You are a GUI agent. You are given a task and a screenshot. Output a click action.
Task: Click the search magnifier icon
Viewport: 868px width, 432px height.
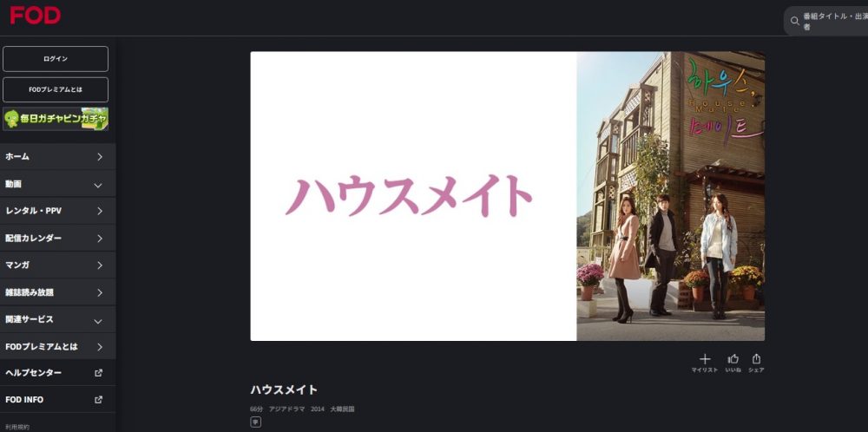[x=794, y=21]
